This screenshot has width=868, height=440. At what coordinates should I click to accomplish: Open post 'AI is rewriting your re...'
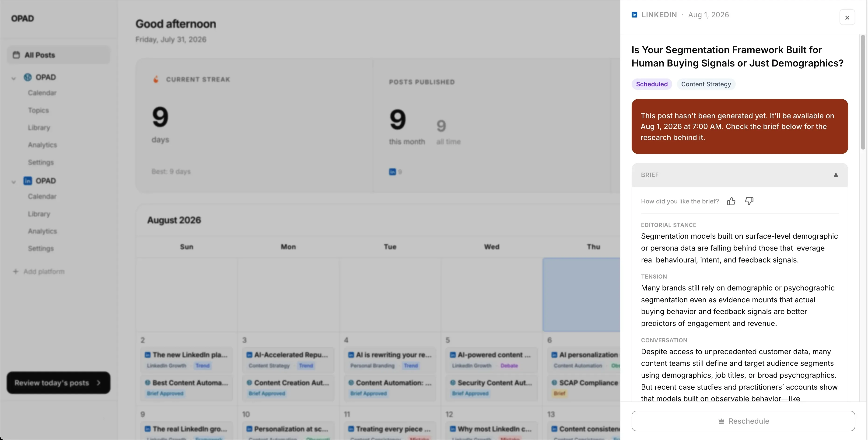(390, 360)
